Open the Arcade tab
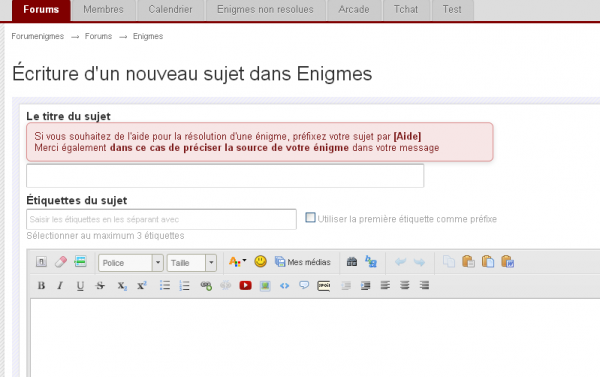The width and height of the screenshot is (600, 377). 354,10
